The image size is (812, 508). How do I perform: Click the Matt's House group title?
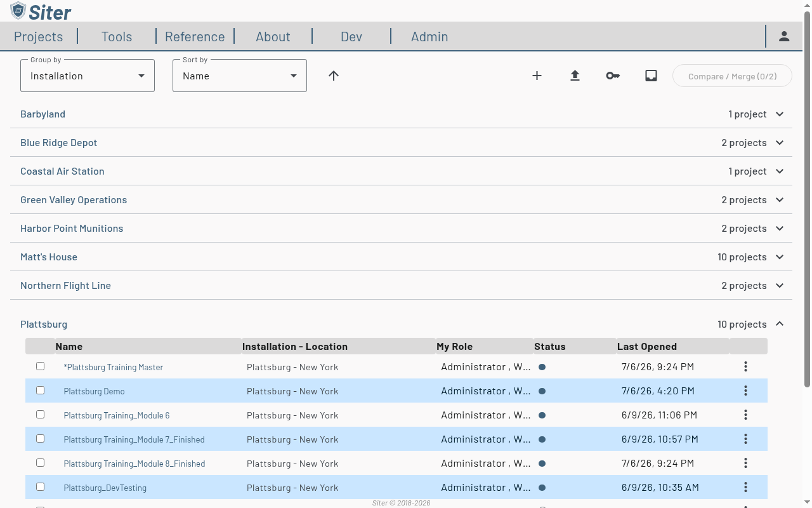tap(49, 257)
